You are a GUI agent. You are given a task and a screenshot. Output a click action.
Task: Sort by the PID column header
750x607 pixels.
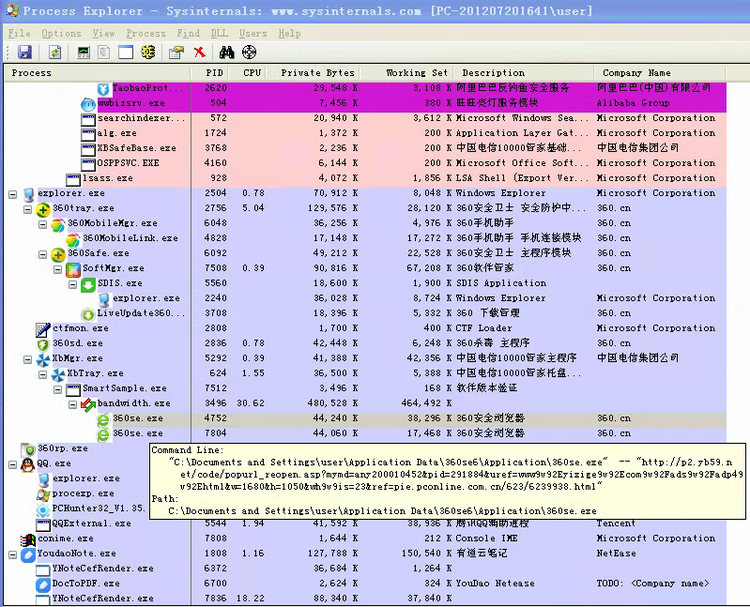pyautogui.click(x=210, y=73)
